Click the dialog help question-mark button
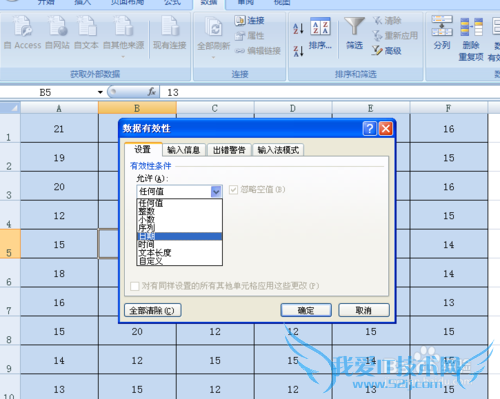Viewport: 500px width, 399px height. pyautogui.click(x=369, y=128)
